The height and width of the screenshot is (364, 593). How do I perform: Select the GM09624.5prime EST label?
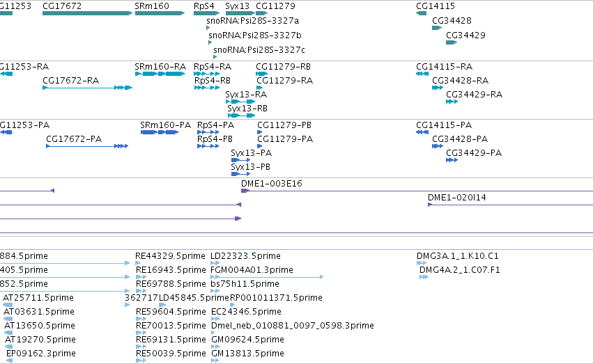[247, 340]
